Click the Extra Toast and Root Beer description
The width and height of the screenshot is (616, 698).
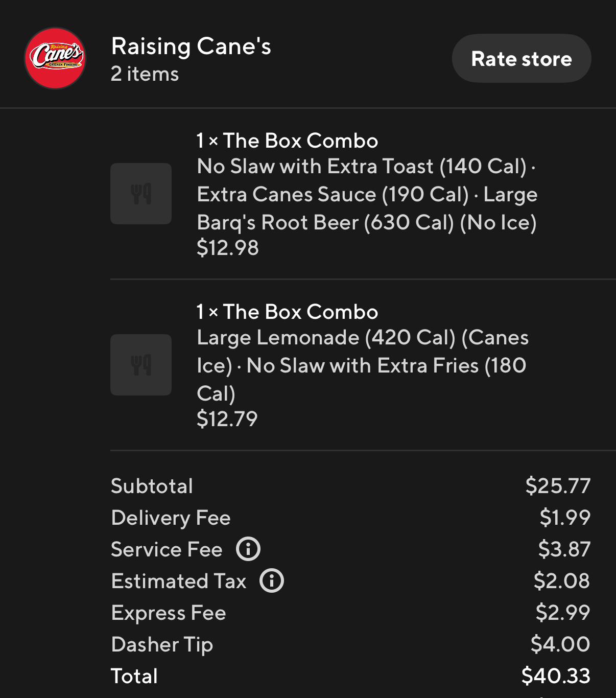click(367, 195)
